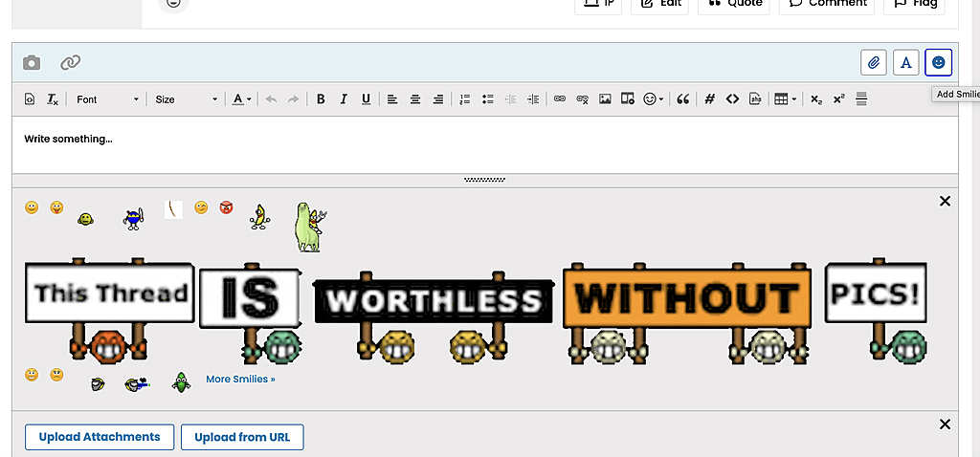Close the smilies panel
Viewport: 980px width, 457px height.
945,201
